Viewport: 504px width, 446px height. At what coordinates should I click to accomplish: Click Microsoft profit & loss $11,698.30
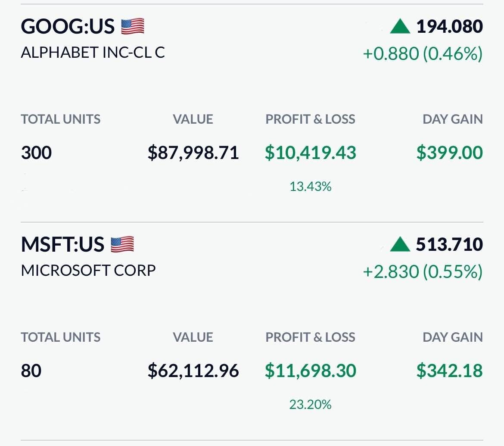coord(310,371)
